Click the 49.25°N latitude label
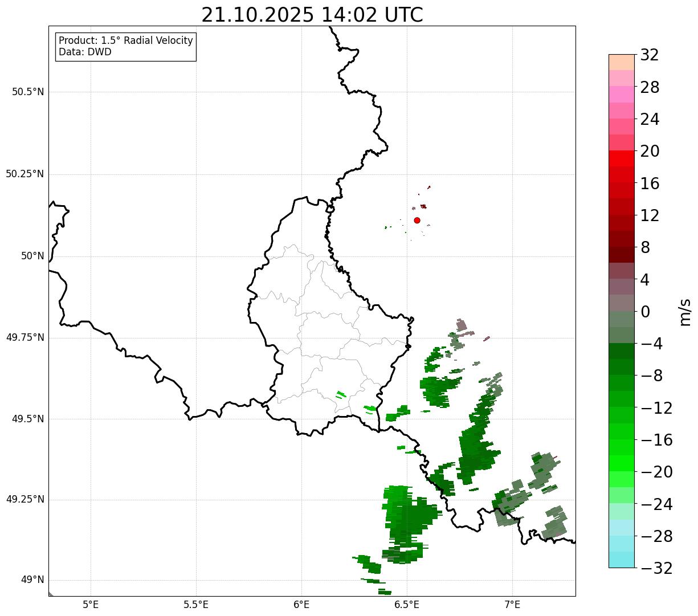The width and height of the screenshot is (698, 616). pos(25,500)
